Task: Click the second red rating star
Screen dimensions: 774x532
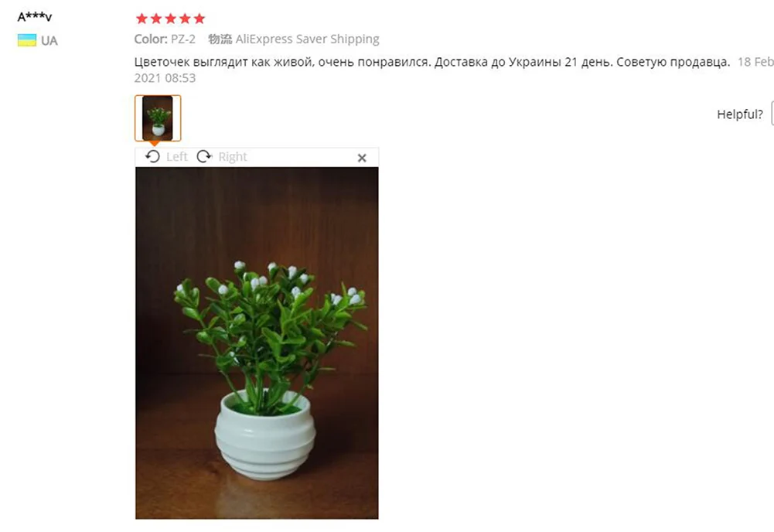Action: tap(156, 19)
